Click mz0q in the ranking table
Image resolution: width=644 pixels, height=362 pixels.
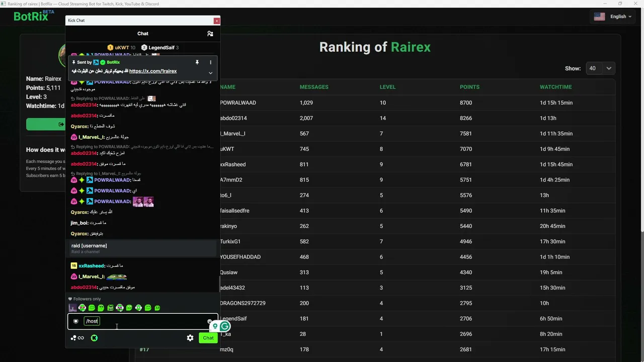click(x=226, y=349)
